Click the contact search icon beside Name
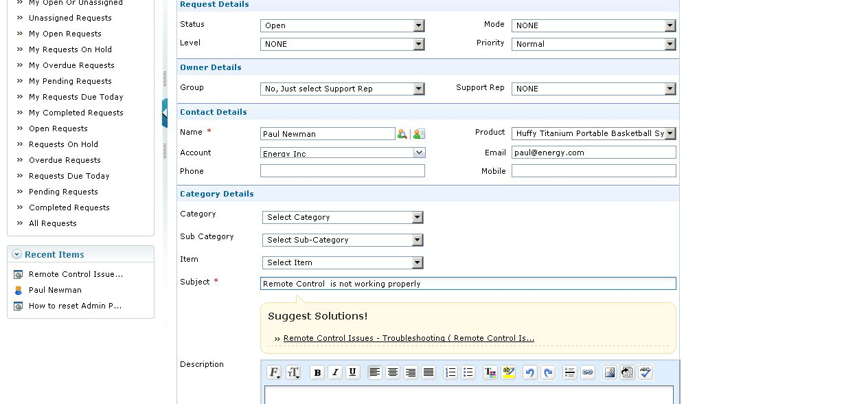868x404 pixels. pyautogui.click(x=402, y=134)
